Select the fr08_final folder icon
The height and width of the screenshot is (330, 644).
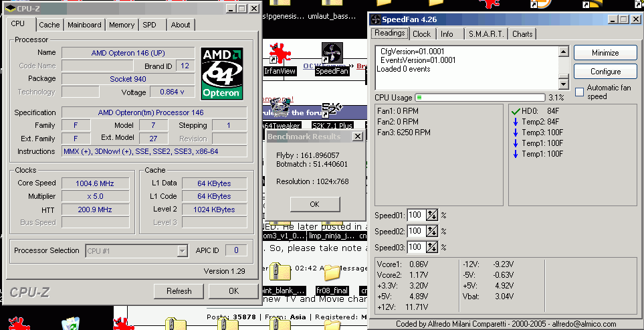click(332, 273)
